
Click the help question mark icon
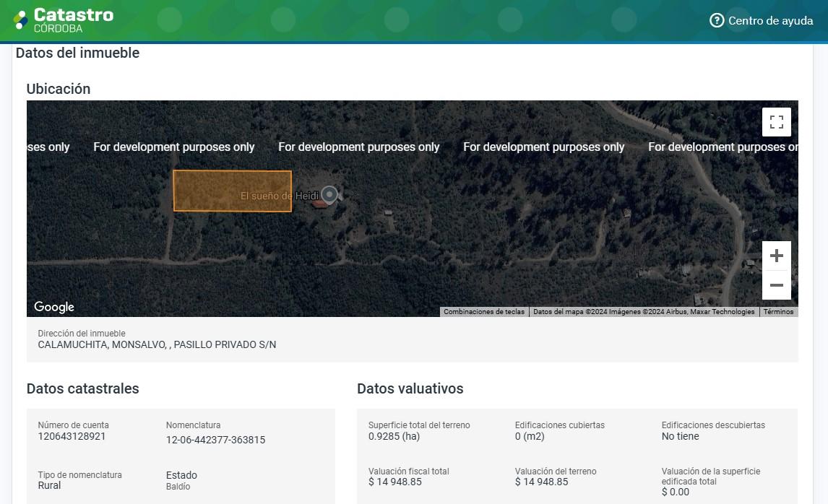[x=717, y=21]
